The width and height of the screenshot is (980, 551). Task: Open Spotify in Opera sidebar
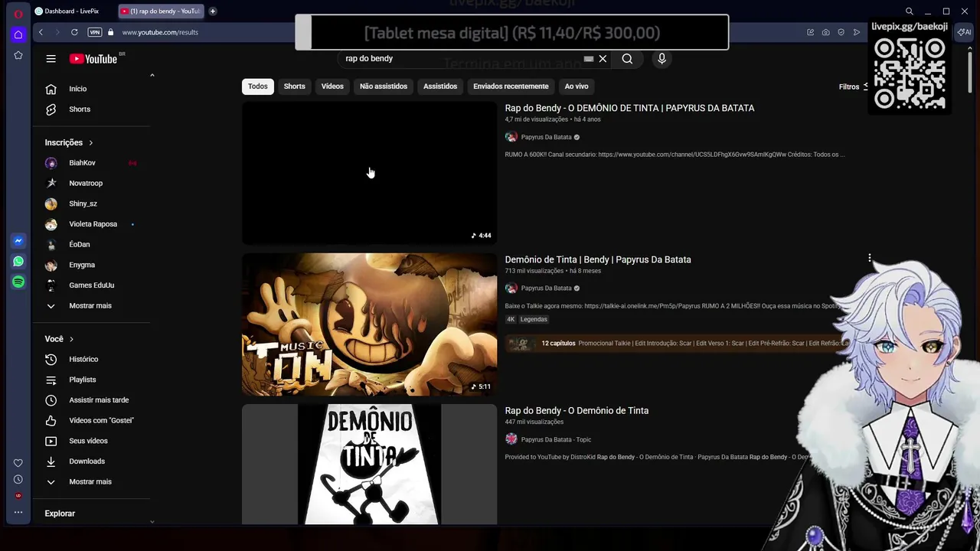[x=18, y=282]
